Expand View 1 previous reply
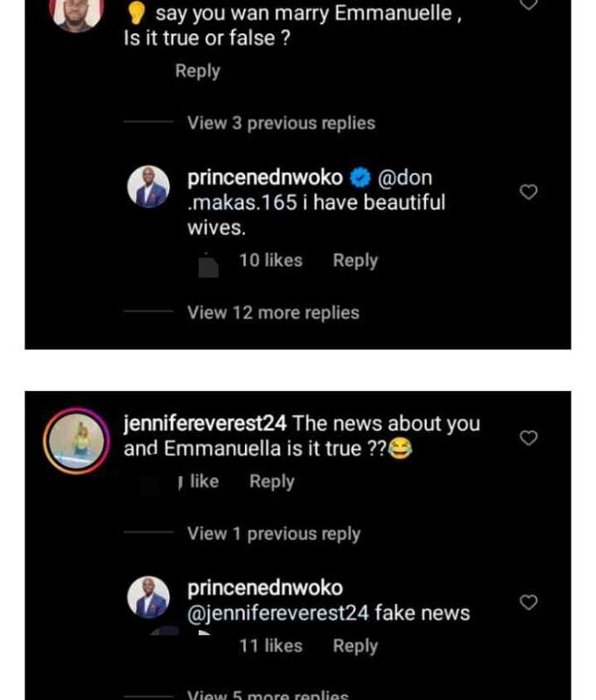Image resolution: width=596 pixels, height=700 pixels. coord(273,534)
